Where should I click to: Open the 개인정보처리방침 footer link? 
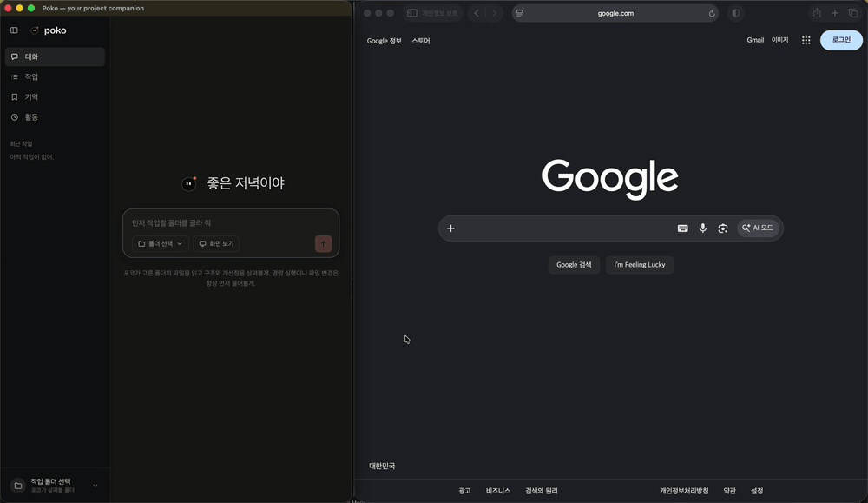(x=684, y=491)
